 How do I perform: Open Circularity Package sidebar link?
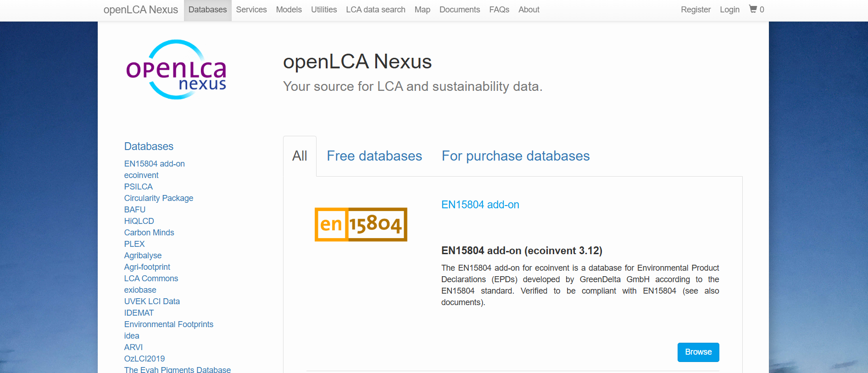[159, 198]
